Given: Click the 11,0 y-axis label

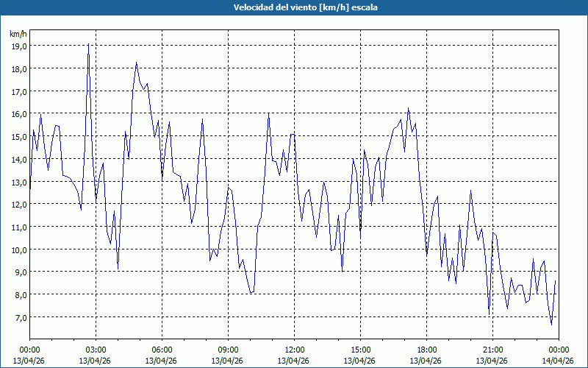Looking at the screenshot, I should pyautogui.click(x=18, y=227).
